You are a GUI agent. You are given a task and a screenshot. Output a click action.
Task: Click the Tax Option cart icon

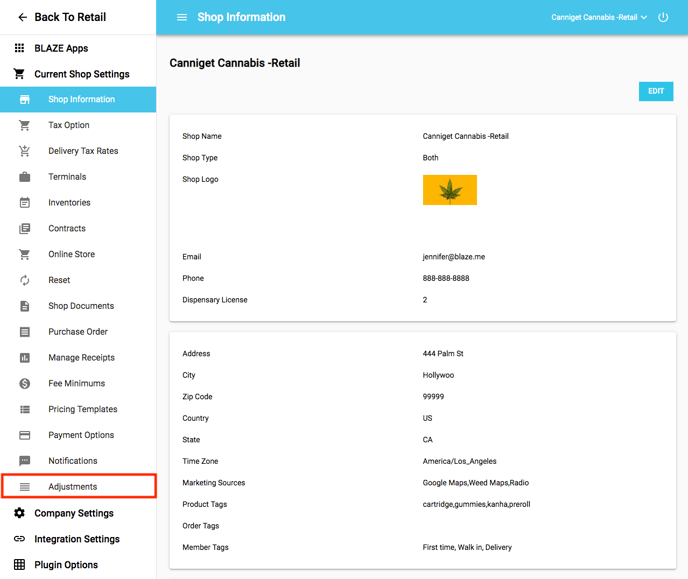[25, 125]
